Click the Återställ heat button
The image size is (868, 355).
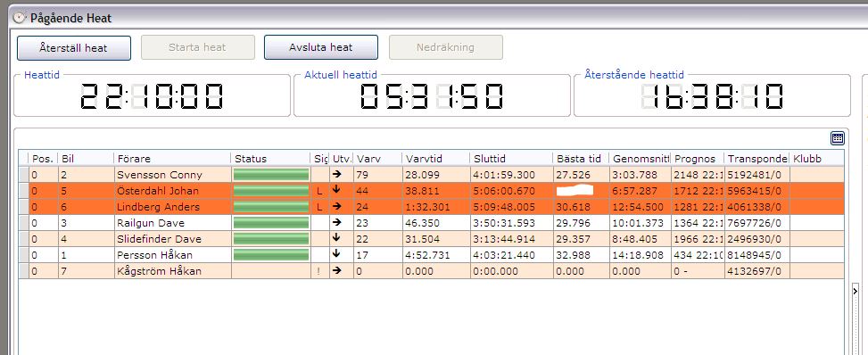coord(74,47)
